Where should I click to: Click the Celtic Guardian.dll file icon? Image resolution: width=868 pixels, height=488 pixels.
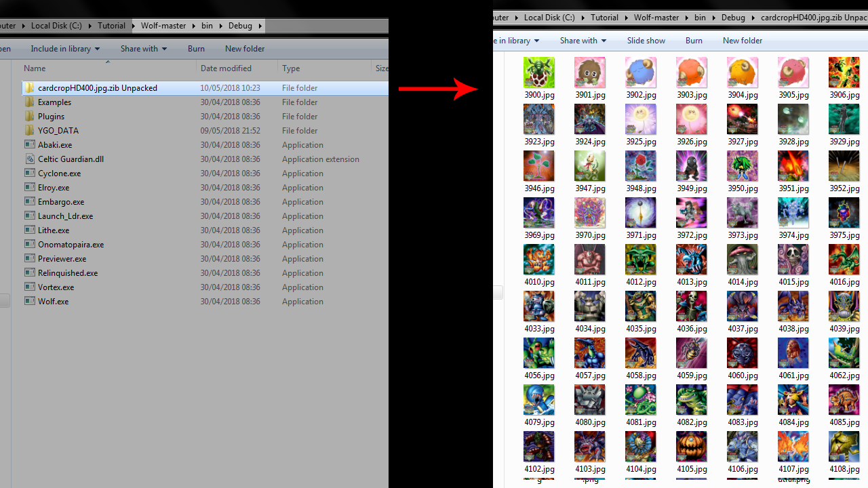29,159
